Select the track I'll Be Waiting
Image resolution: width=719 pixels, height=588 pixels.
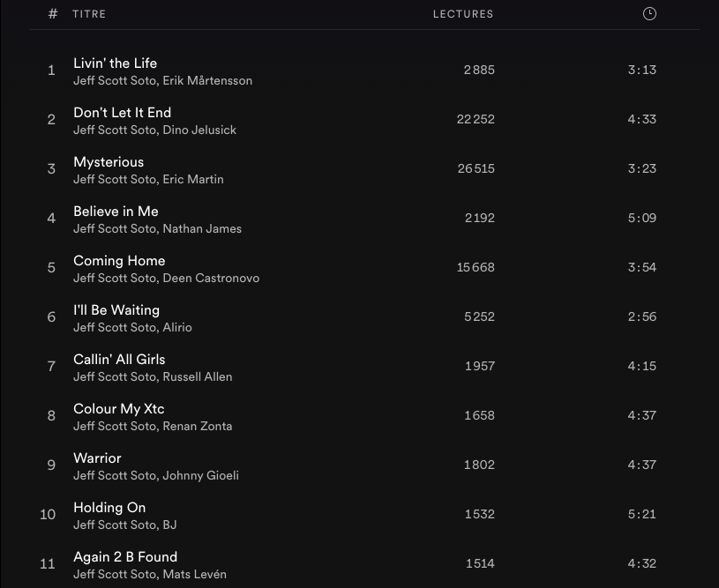pos(116,310)
